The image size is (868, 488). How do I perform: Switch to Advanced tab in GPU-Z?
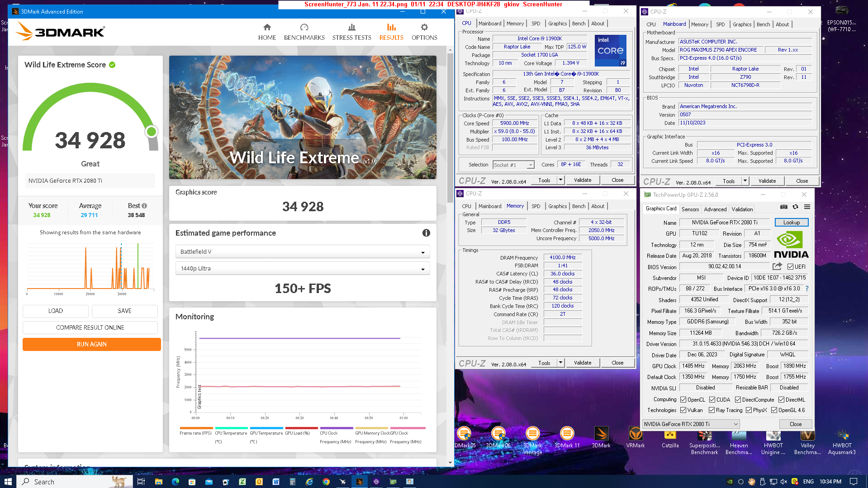click(x=715, y=209)
